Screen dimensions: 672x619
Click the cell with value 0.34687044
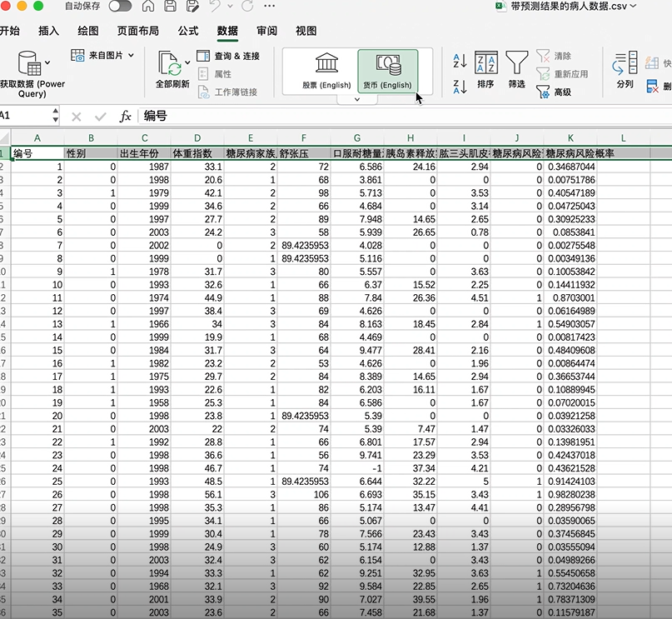570,167
